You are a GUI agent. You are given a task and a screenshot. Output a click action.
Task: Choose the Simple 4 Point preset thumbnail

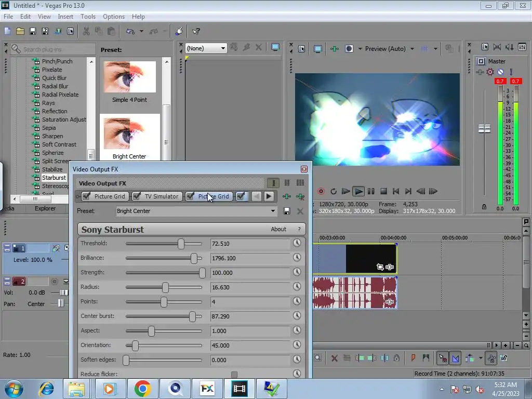[x=129, y=77]
